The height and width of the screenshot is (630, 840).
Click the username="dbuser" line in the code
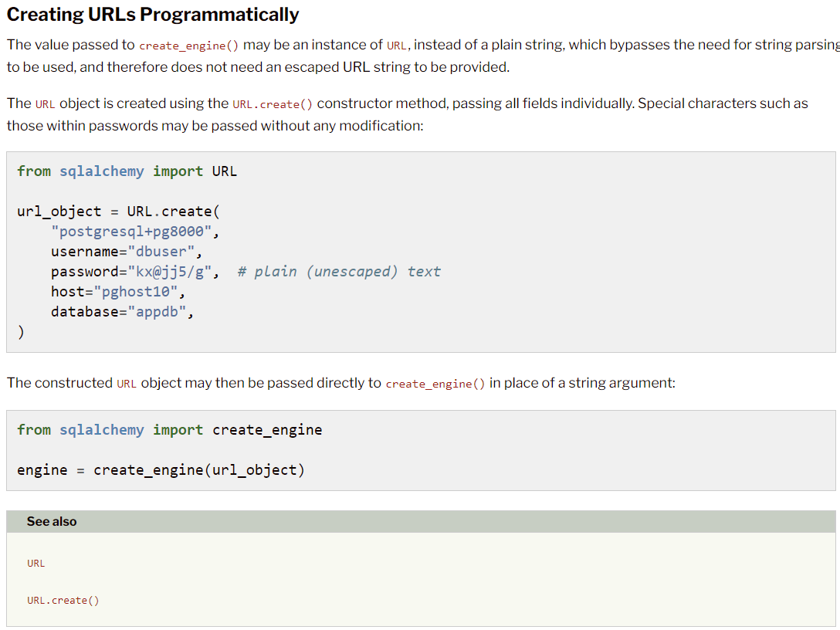coord(127,252)
